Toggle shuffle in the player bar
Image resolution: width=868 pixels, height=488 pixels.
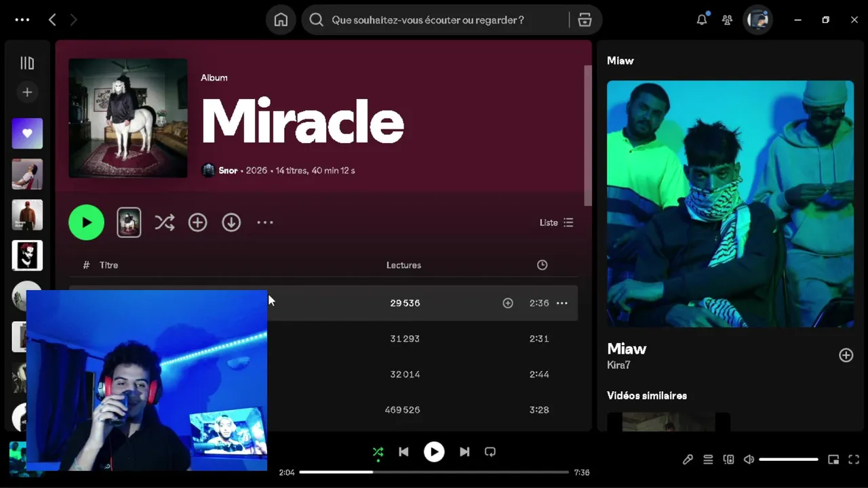[x=378, y=452]
